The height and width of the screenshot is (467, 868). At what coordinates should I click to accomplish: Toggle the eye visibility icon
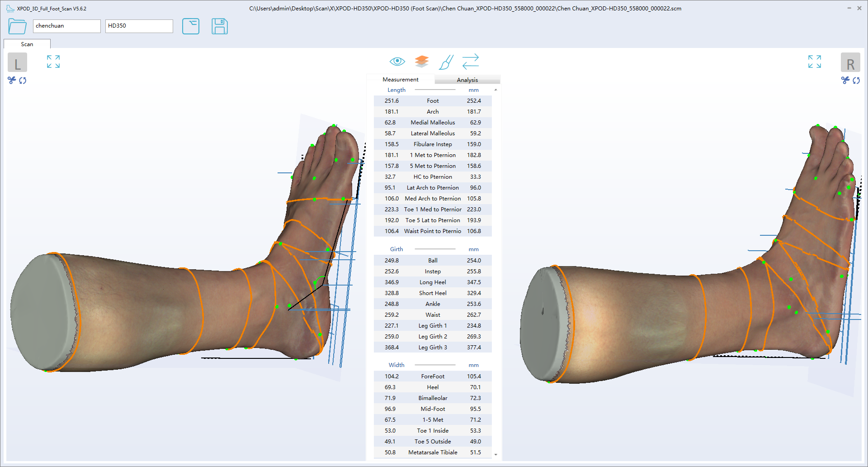coord(397,61)
